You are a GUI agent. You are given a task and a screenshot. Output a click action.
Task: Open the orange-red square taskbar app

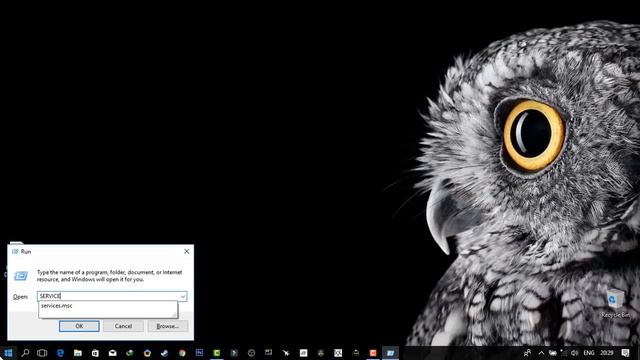click(x=373, y=353)
